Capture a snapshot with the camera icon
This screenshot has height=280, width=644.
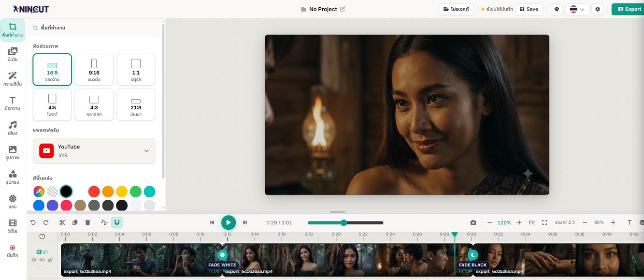473,222
